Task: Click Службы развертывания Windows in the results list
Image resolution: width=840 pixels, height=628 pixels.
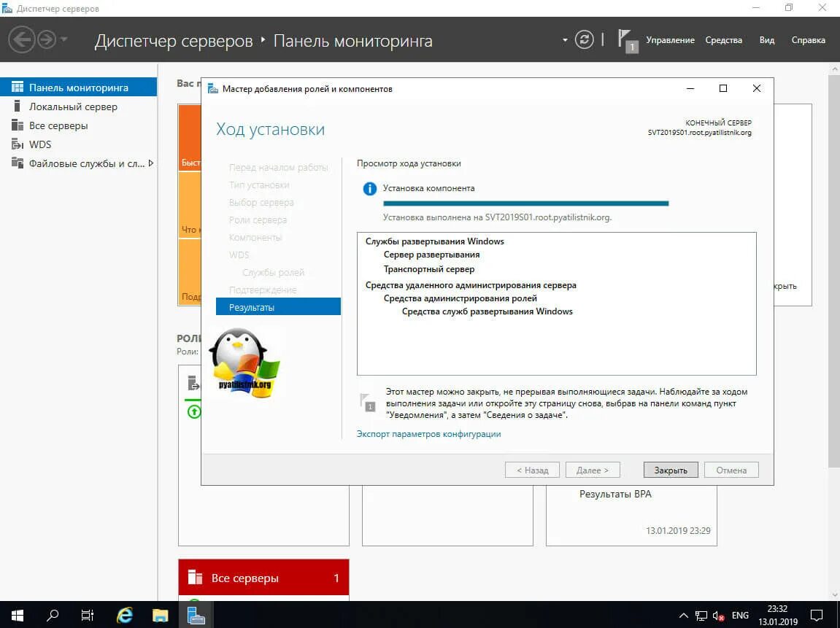Action: coord(434,241)
